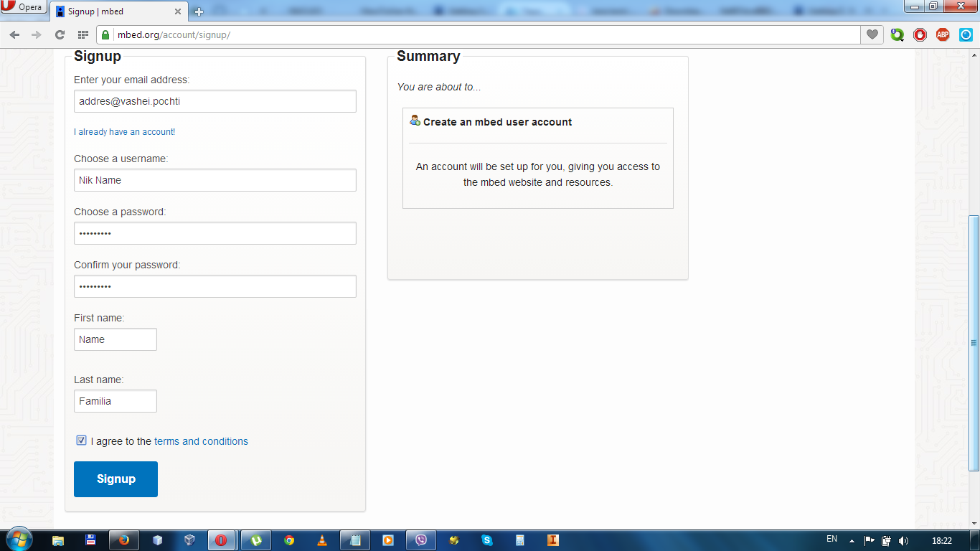
Task: Open the Windows Start menu
Action: pyautogui.click(x=18, y=540)
